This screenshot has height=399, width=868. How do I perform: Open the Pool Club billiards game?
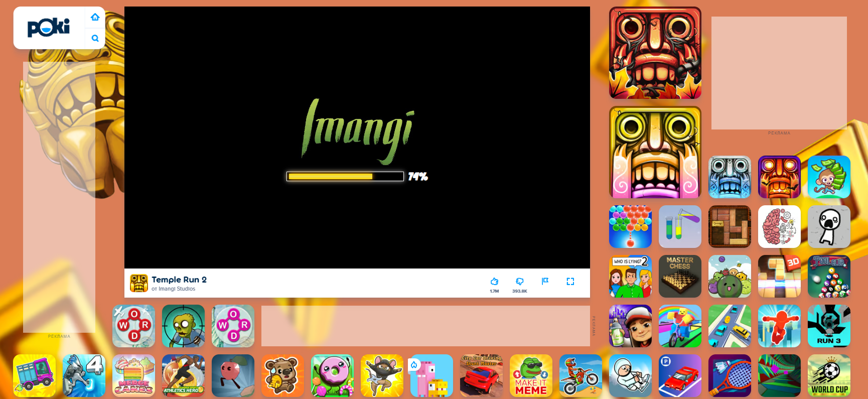(829, 277)
